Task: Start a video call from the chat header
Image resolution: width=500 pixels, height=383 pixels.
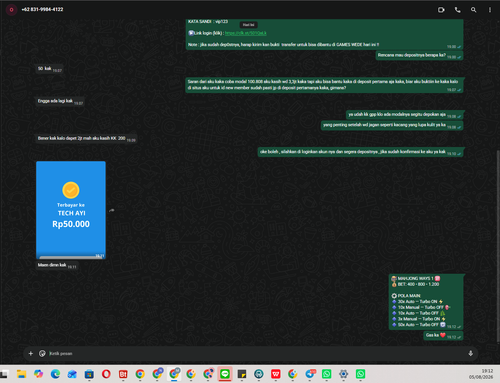Action: [x=441, y=10]
